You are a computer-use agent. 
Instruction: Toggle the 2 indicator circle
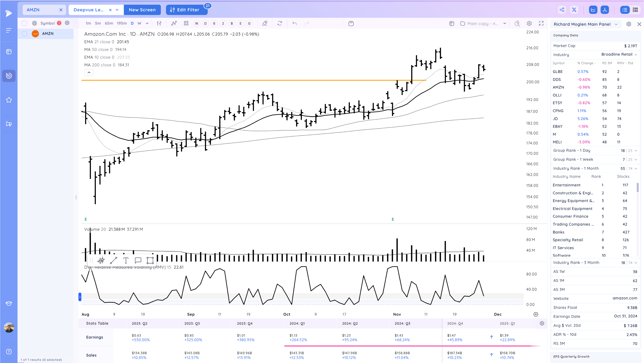(223, 23)
